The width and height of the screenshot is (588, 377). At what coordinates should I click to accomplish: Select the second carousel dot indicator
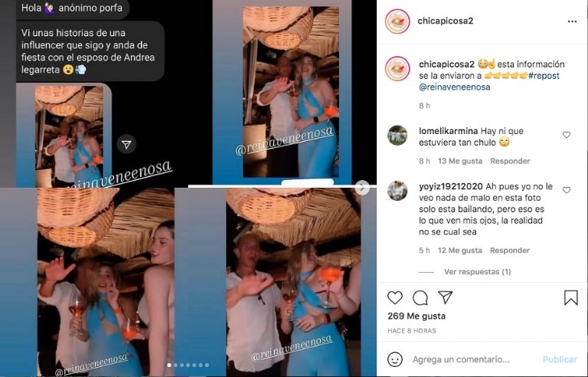click(175, 365)
